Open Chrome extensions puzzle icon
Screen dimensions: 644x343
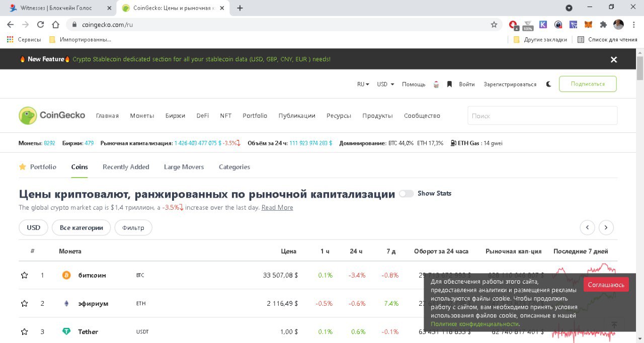point(603,24)
